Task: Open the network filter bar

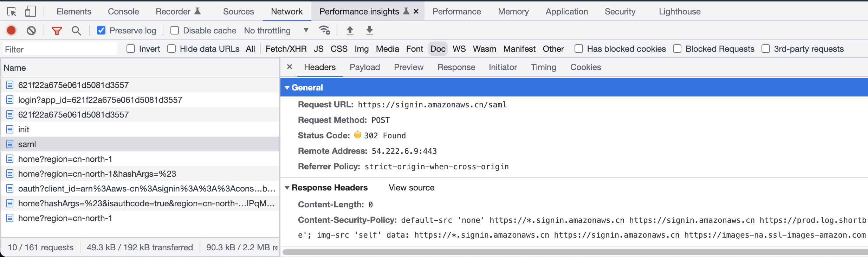Action: pyautogui.click(x=56, y=30)
